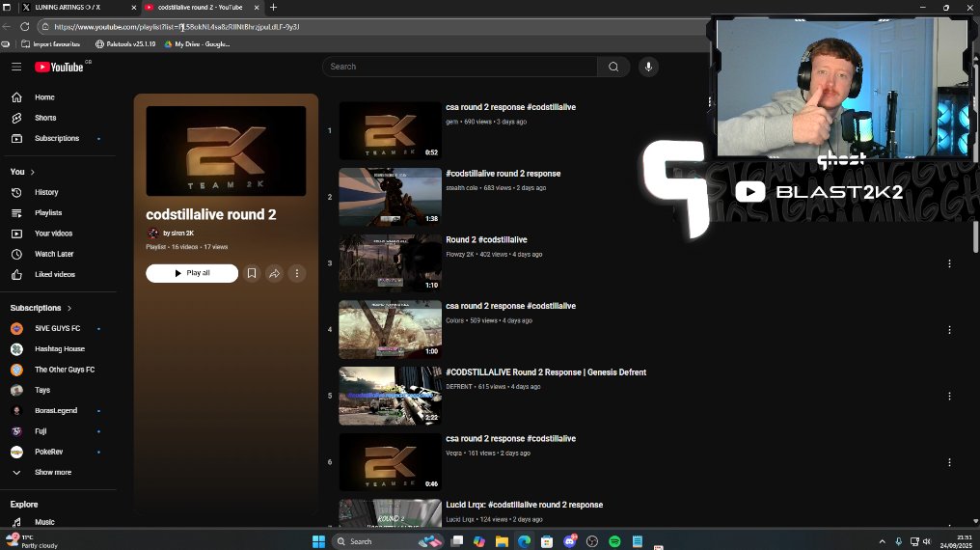The height and width of the screenshot is (550, 980).
Task: Open options for Genesis Defrent video
Action: pyautogui.click(x=949, y=397)
